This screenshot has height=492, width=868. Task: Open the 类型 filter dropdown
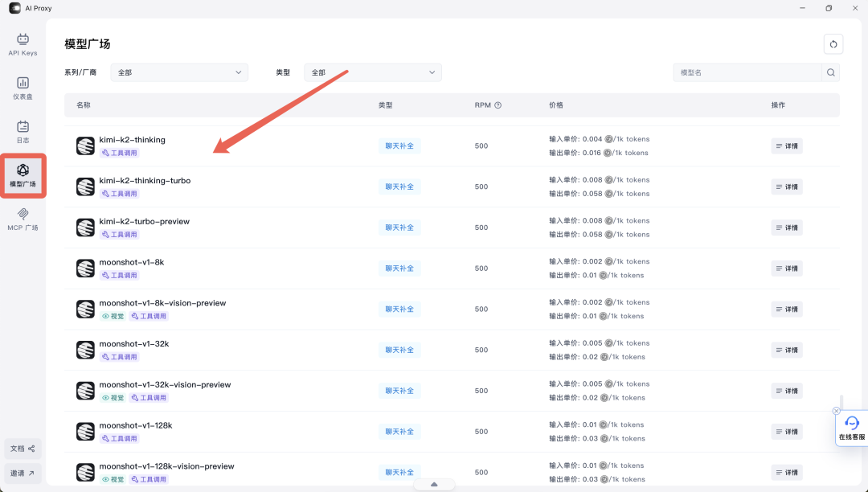click(372, 72)
